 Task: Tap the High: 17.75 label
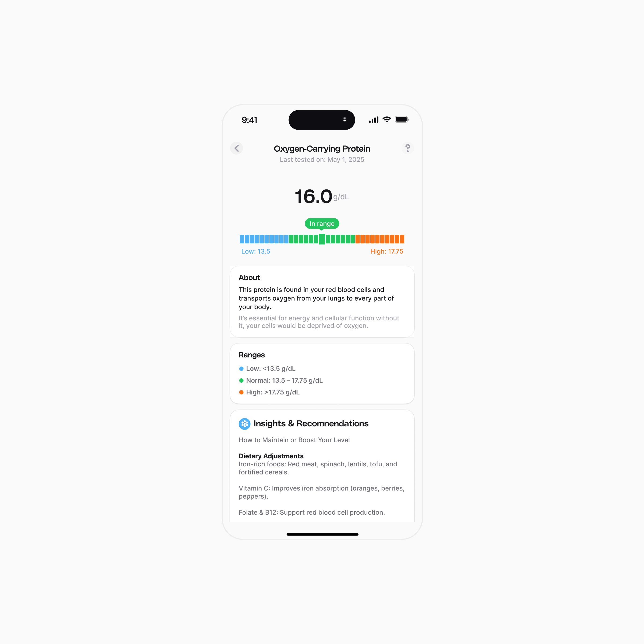coord(387,251)
